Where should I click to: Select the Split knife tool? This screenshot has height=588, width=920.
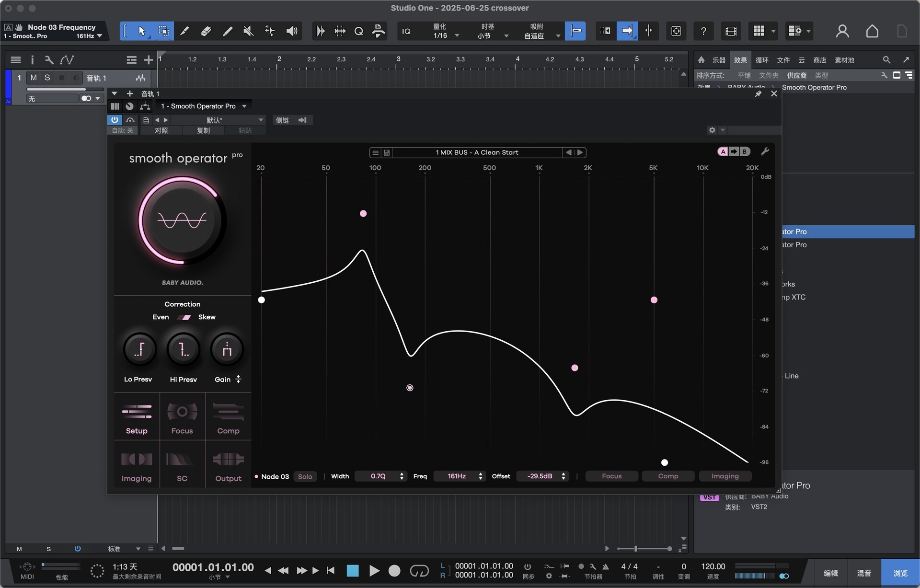click(x=184, y=31)
